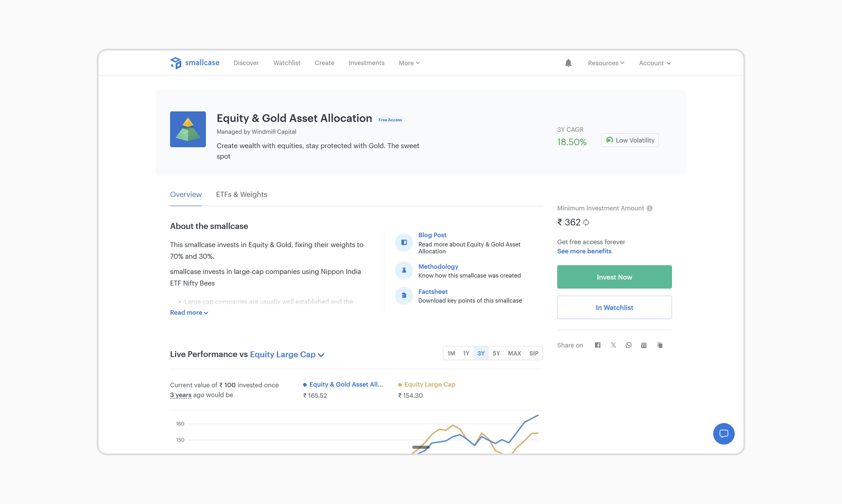
Task: Switch to the ETFs & Weights tab
Action: (x=242, y=195)
